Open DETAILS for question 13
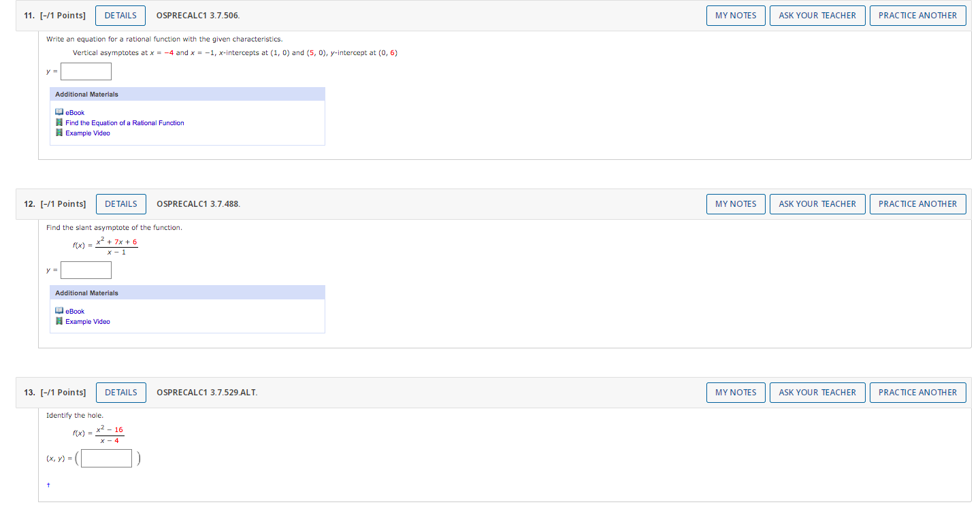The width and height of the screenshot is (980, 526). click(120, 392)
